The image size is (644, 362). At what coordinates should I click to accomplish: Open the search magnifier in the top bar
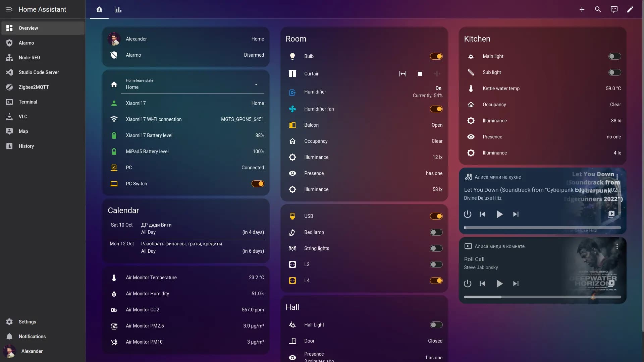tap(598, 9)
